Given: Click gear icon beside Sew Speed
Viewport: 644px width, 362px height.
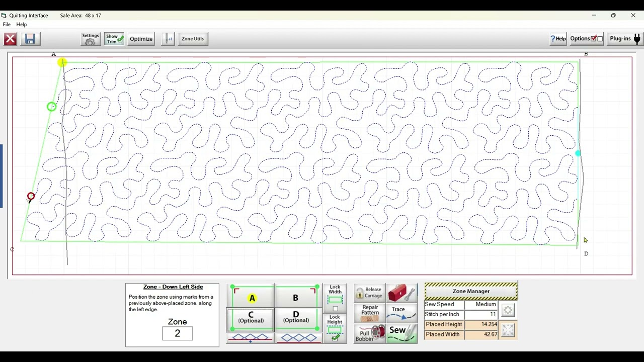Looking at the screenshot, I should click(x=508, y=310).
